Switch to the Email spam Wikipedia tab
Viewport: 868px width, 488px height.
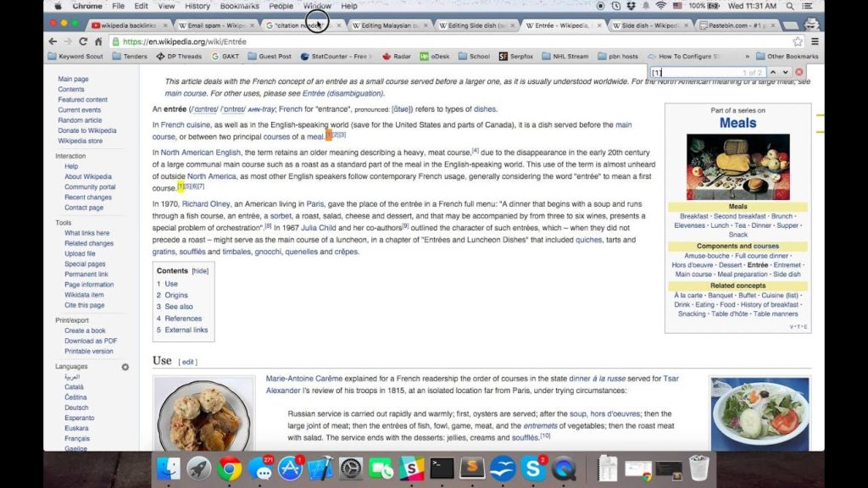pyautogui.click(x=215, y=25)
